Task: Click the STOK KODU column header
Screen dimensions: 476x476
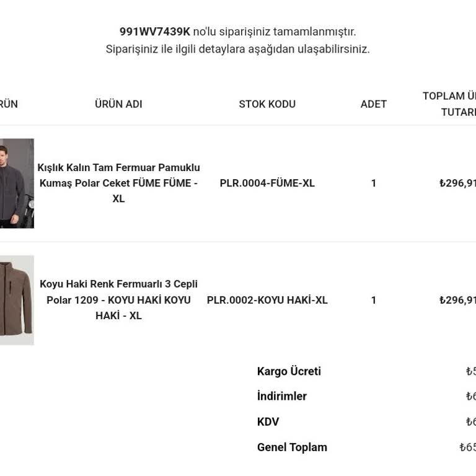Action: 267,104
